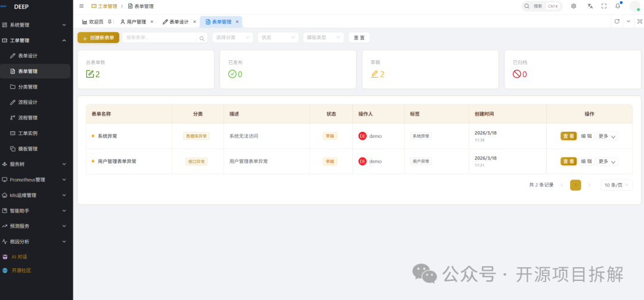Maximize content area icon at tab bar end
Screen dimensions: 644x300
click(639, 21)
